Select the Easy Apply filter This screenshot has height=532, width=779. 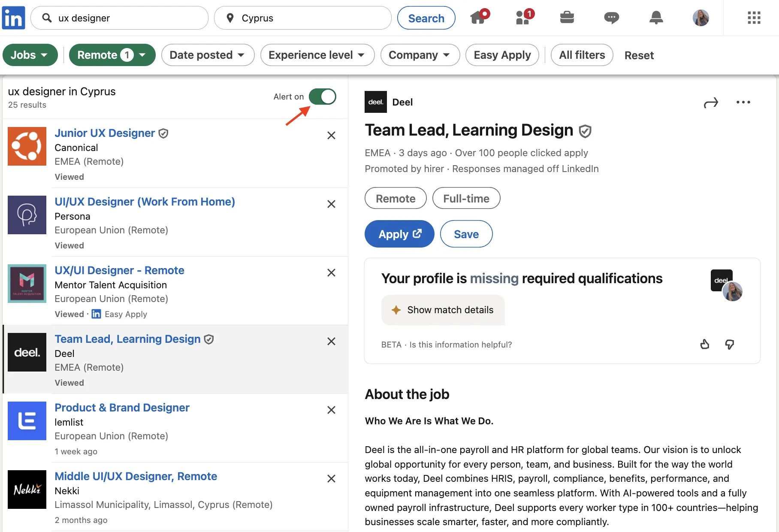[x=502, y=55]
